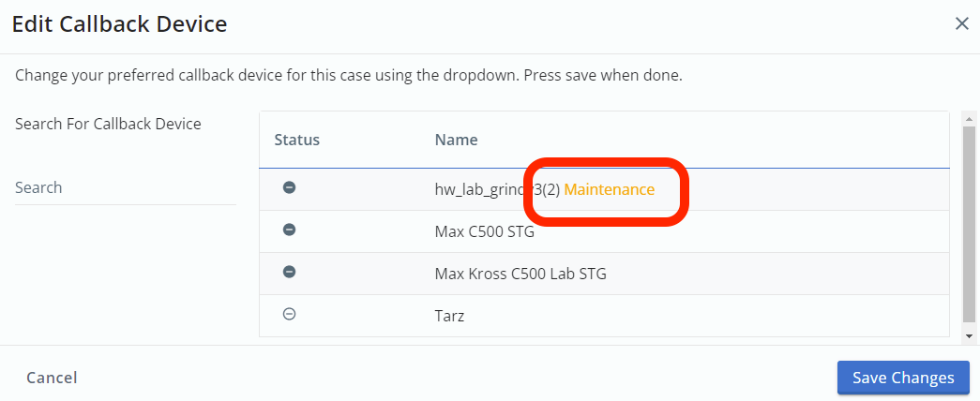Focus the Search input field

click(x=126, y=188)
